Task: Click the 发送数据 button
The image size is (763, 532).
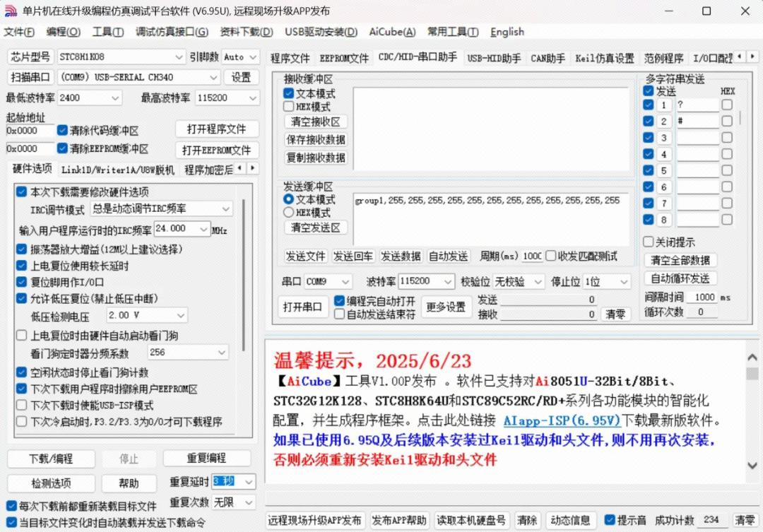Action: pyautogui.click(x=401, y=256)
